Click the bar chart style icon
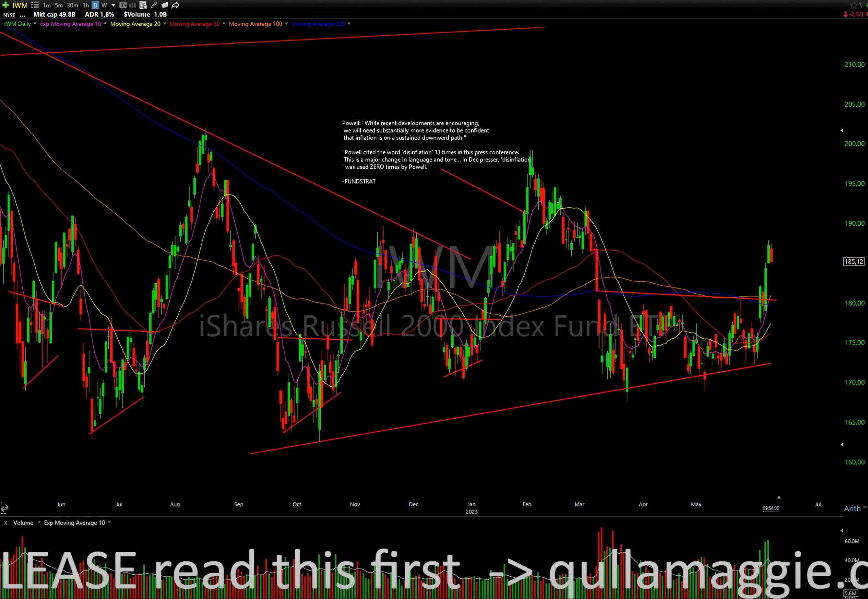The image size is (868, 599). 133,5
